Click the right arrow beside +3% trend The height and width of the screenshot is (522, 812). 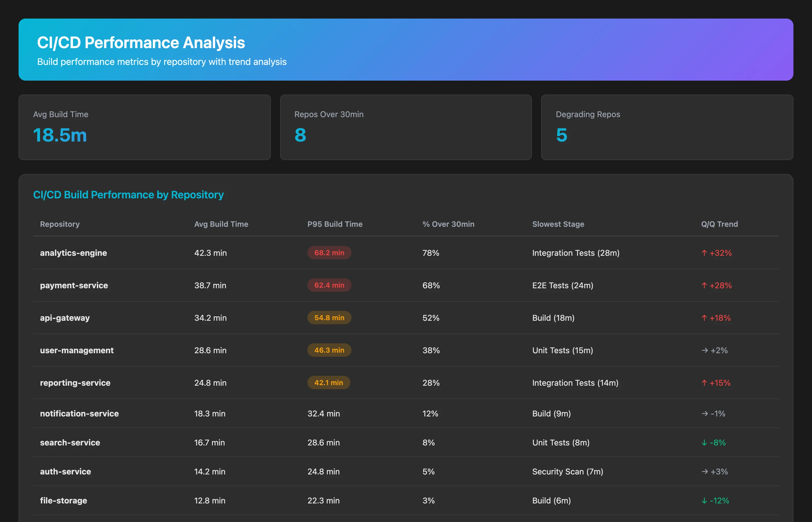[705, 472]
